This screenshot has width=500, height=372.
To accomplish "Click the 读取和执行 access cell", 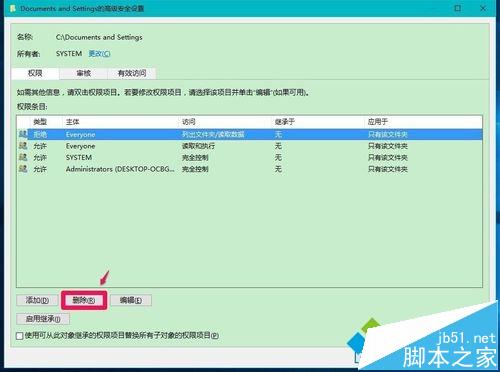I will [x=198, y=146].
